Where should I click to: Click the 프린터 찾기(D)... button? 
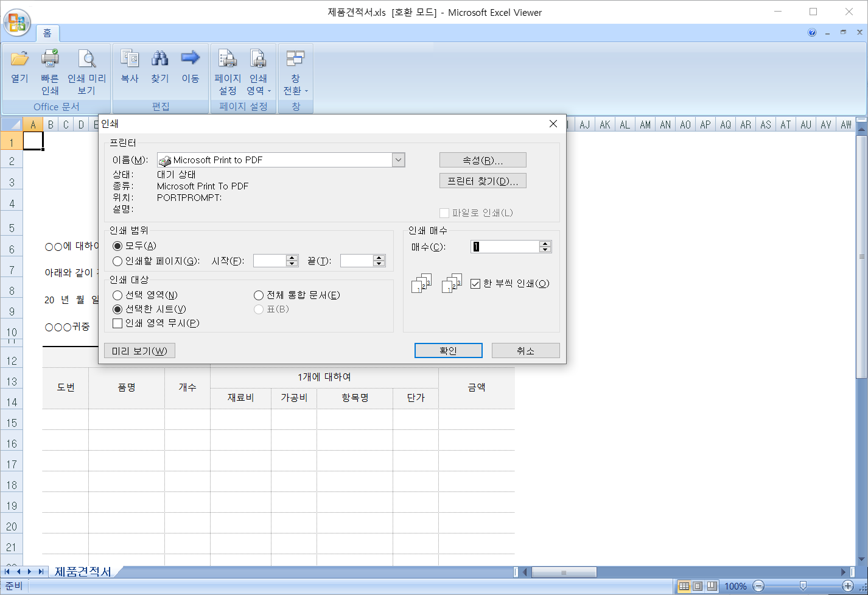click(483, 181)
